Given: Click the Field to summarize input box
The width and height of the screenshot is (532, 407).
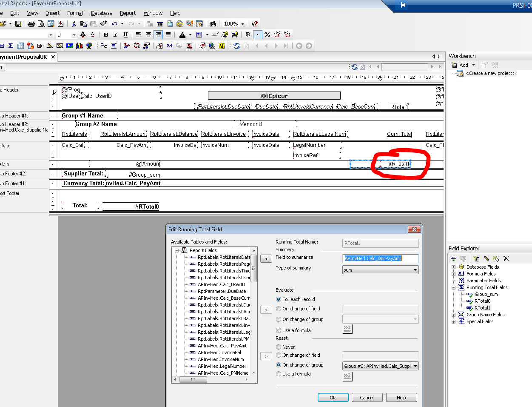Looking at the screenshot, I should 380,258.
